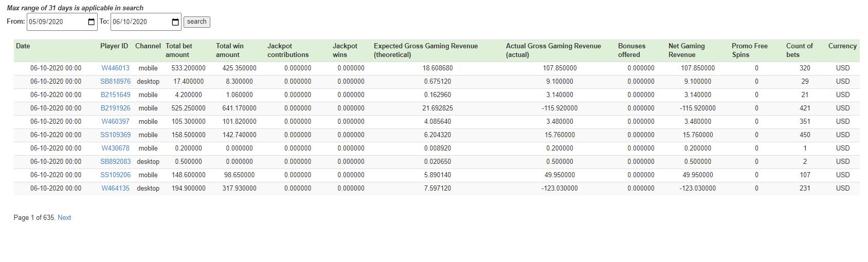The image size is (868, 262).
Task: Open player W460397 link
Action: (x=116, y=122)
